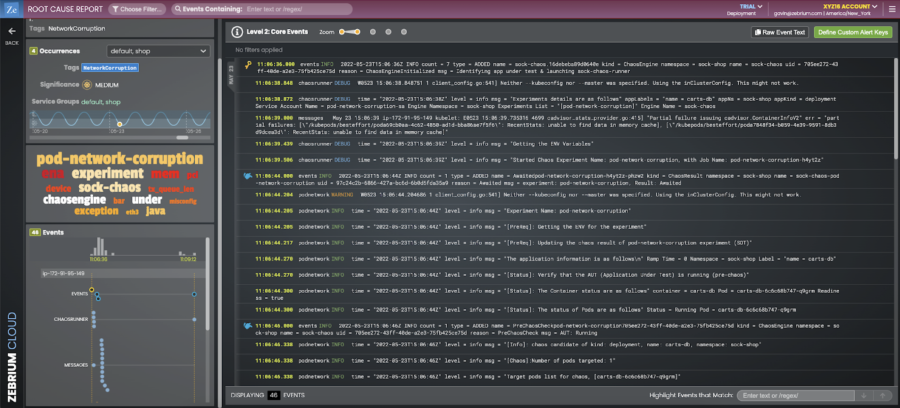Click the far-right dot on the CHAOSRUNNER row
Image resolution: width=900 pixels, height=408 pixels.
[x=195, y=319]
